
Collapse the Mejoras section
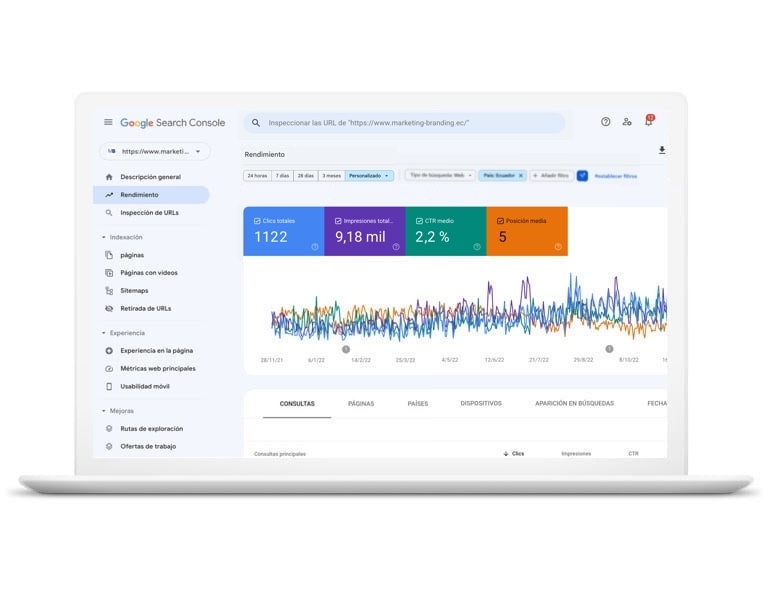click(x=103, y=411)
